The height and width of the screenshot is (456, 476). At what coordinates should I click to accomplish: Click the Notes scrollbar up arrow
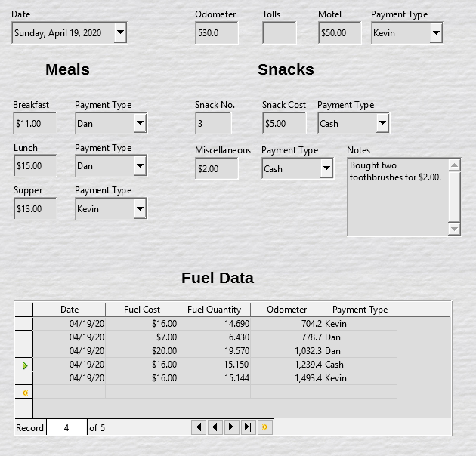[x=454, y=165]
